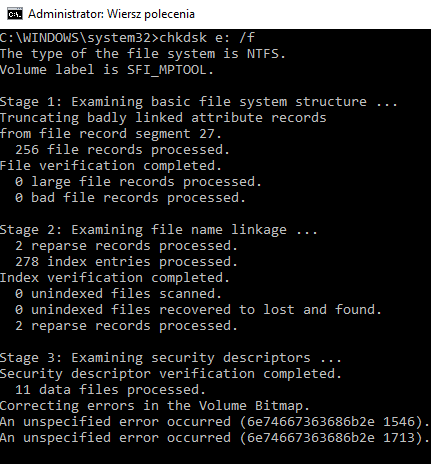The image size is (431, 464).
Task: Click the "Truncating badly linked attribute records" line
Action: (x=163, y=118)
